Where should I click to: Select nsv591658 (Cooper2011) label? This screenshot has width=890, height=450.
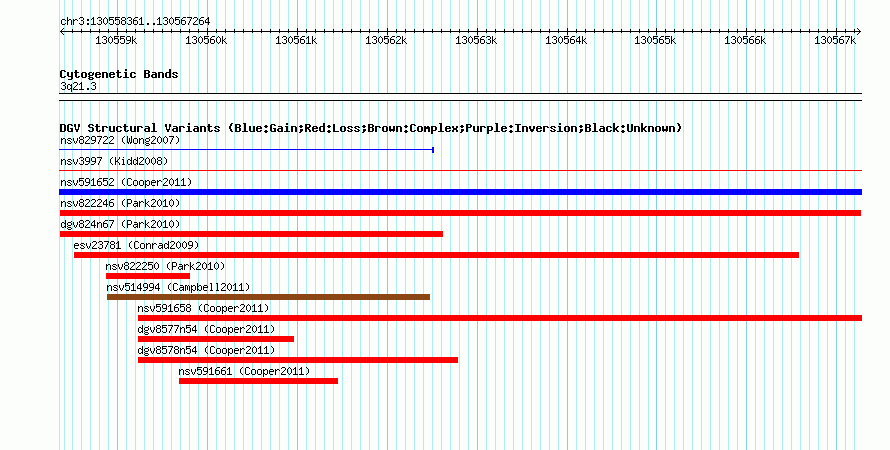click(x=203, y=308)
